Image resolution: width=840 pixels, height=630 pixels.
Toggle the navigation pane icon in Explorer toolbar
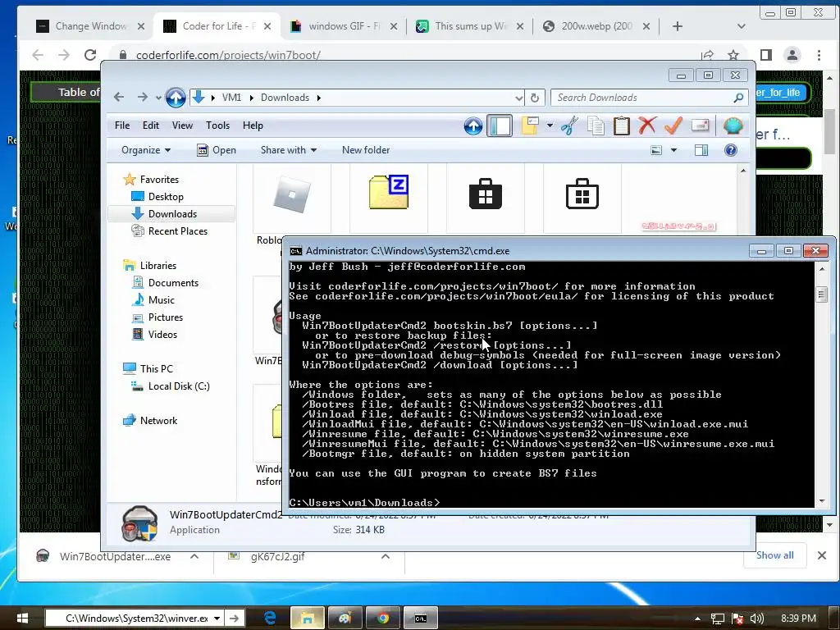500,126
